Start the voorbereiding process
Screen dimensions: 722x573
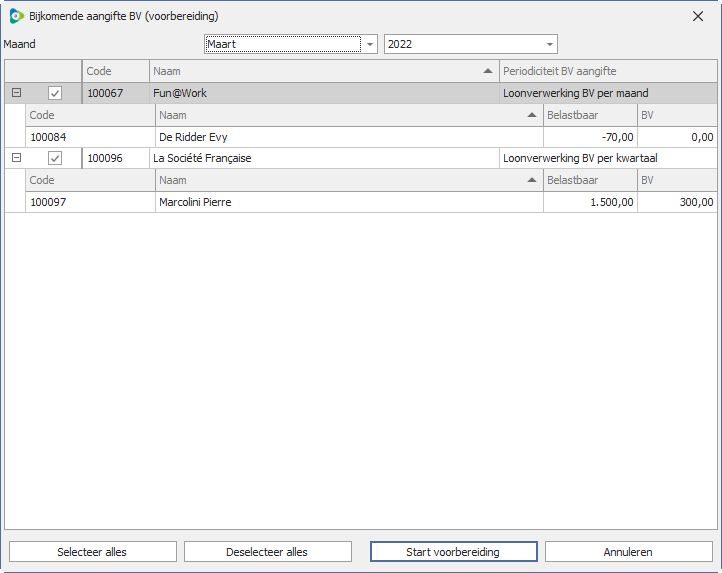pos(453,552)
